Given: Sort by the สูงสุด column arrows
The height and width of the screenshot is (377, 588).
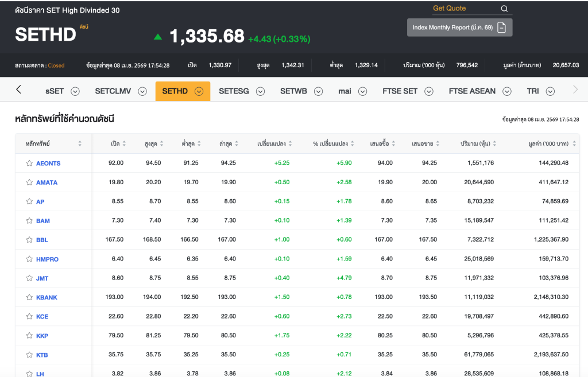Looking at the screenshot, I should pyautogui.click(x=161, y=143).
